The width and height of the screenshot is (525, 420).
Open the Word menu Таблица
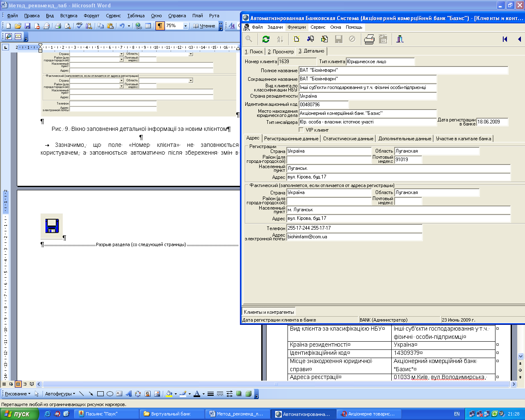[x=136, y=16]
